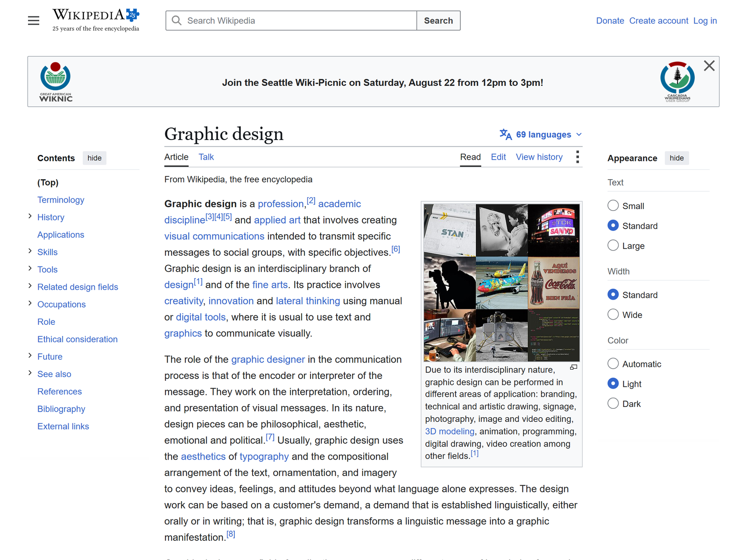Viewport: 747px width, 560px height.
Task: Select Automatic color mode
Action: click(x=613, y=364)
